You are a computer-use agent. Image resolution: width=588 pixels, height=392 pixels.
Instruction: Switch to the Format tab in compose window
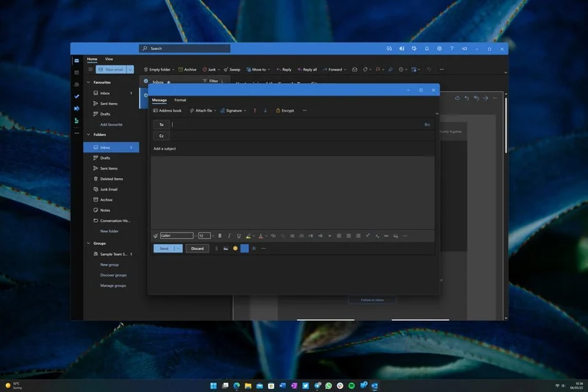(x=180, y=100)
